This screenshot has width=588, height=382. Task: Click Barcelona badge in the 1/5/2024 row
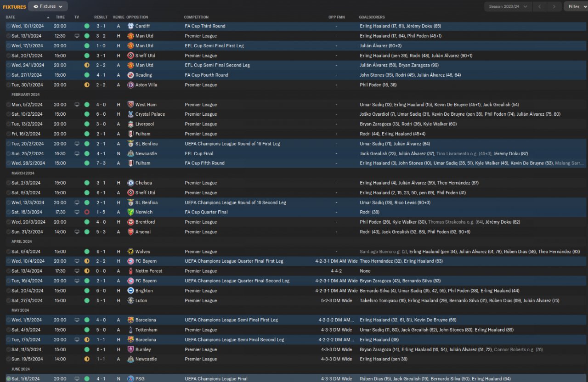pyautogui.click(x=130, y=320)
